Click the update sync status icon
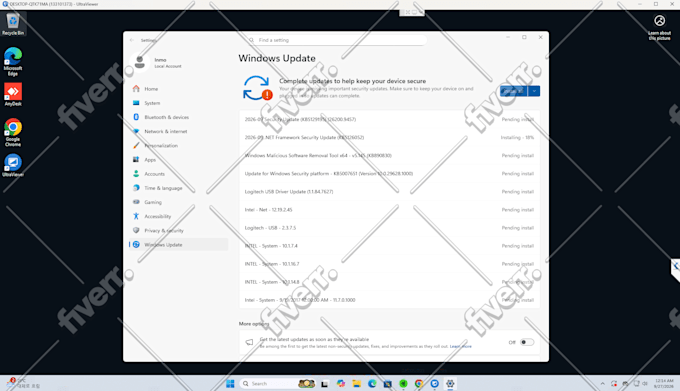680x391 pixels. [x=257, y=88]
